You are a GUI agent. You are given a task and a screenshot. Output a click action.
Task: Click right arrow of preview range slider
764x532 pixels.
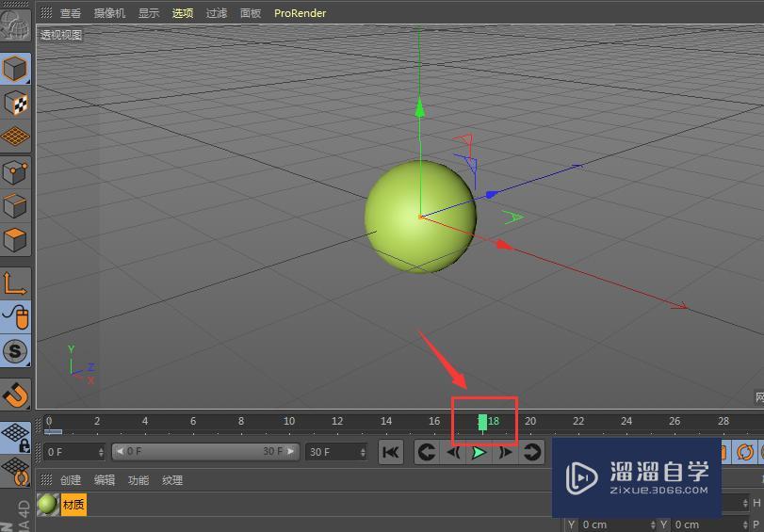291,452
